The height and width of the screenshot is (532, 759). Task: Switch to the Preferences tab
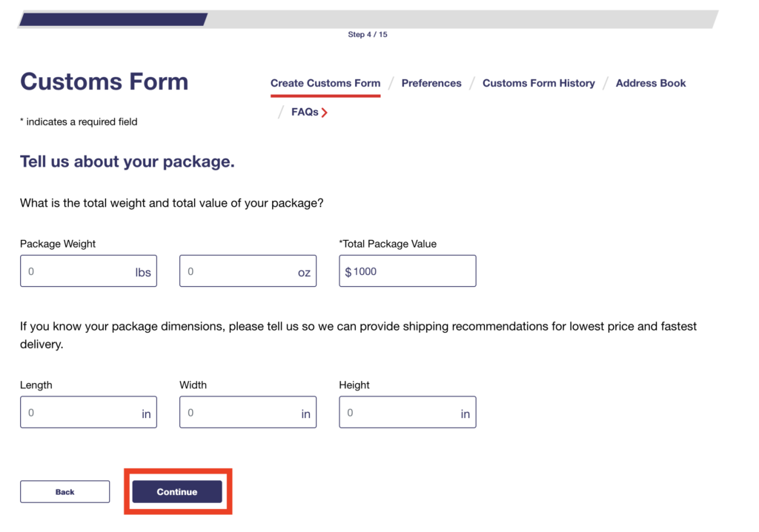tap(431, 83)
